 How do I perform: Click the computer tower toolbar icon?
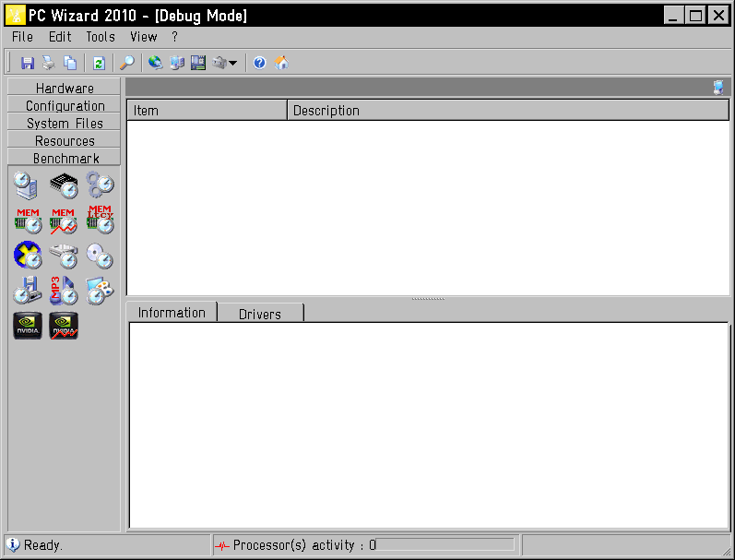click(x=177, y=63)
